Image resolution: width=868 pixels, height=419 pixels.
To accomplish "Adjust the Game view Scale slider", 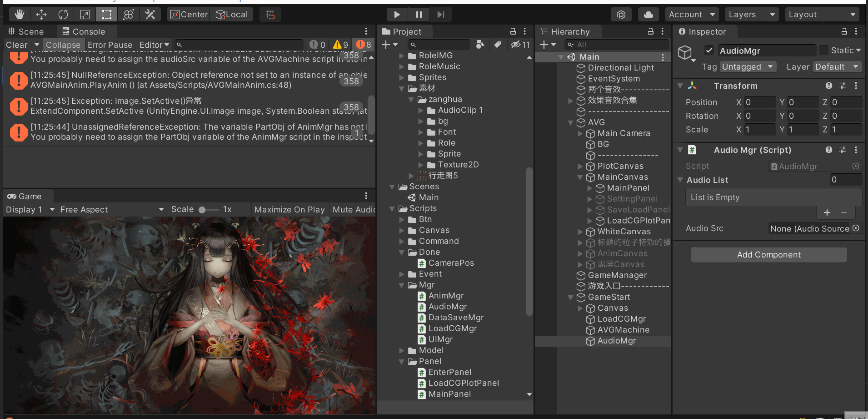I will click(x=208, y=209).
